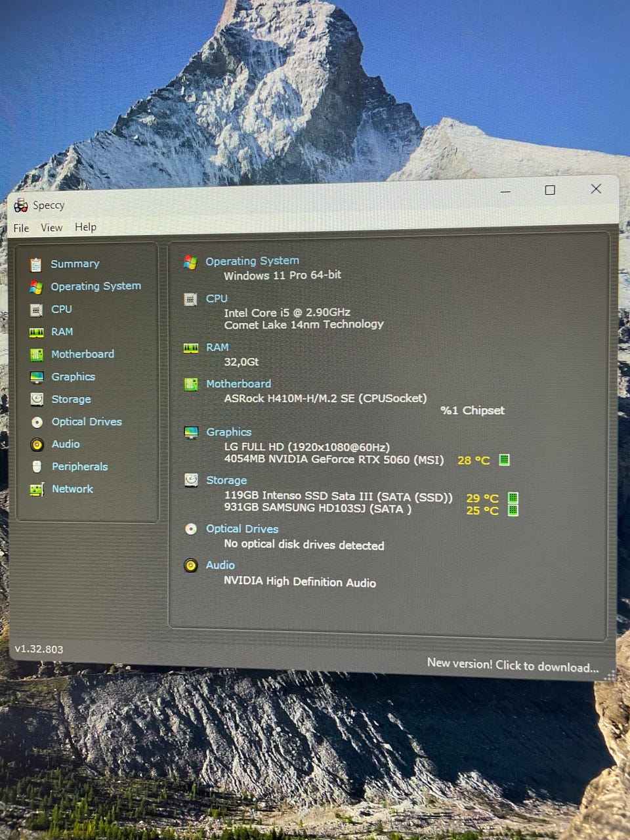Click monitor icon beside Graphics heading in pane
The height and width of the screenshot is (840, 630).
click(x=191, y=432)
